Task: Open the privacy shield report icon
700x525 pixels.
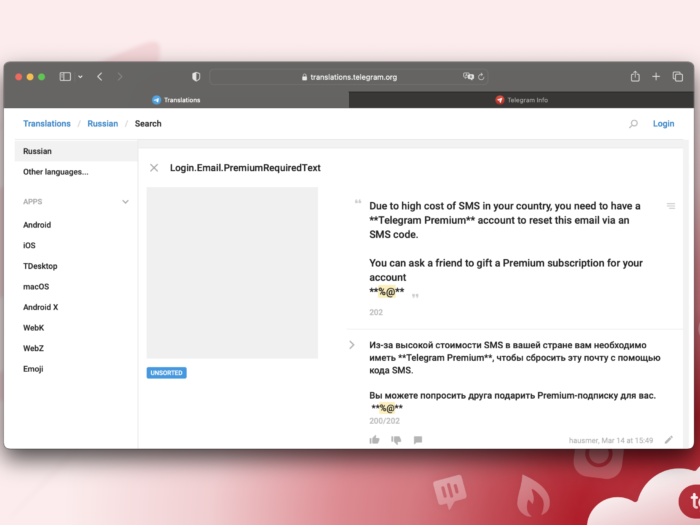Action: pos(196,77)
